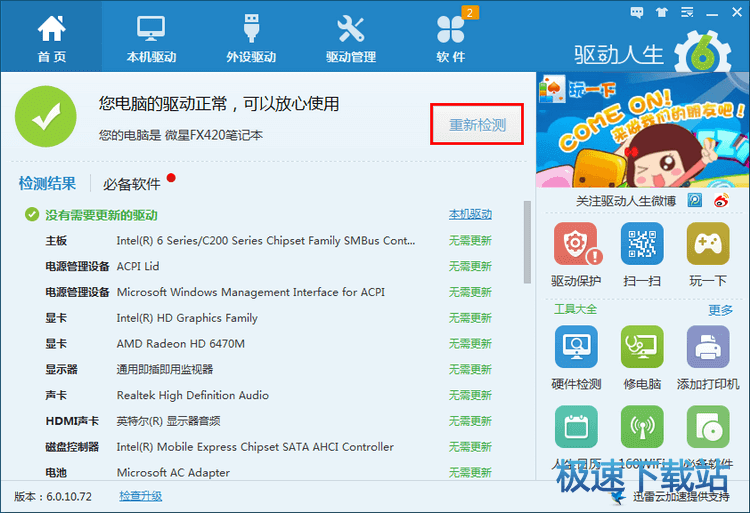Select the Microsoft Windows Management Interface row
The width and height of the screenshot is (750, 513).
268,292
